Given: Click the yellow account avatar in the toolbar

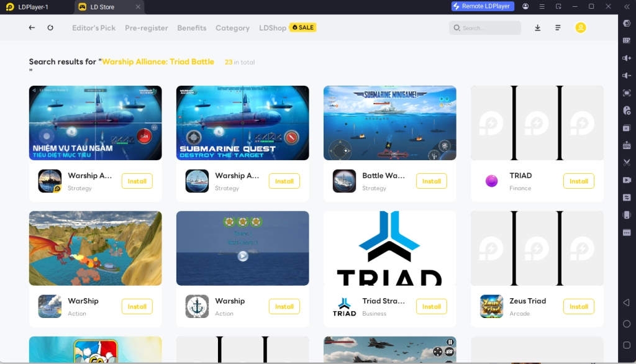Looking at the screenshot, I should (x=580, y=28).
